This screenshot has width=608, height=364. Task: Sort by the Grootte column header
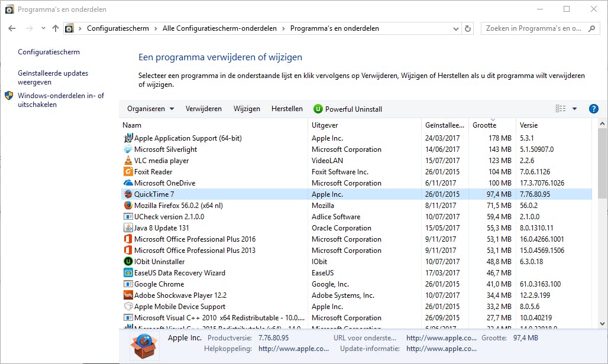pos(493,125)
